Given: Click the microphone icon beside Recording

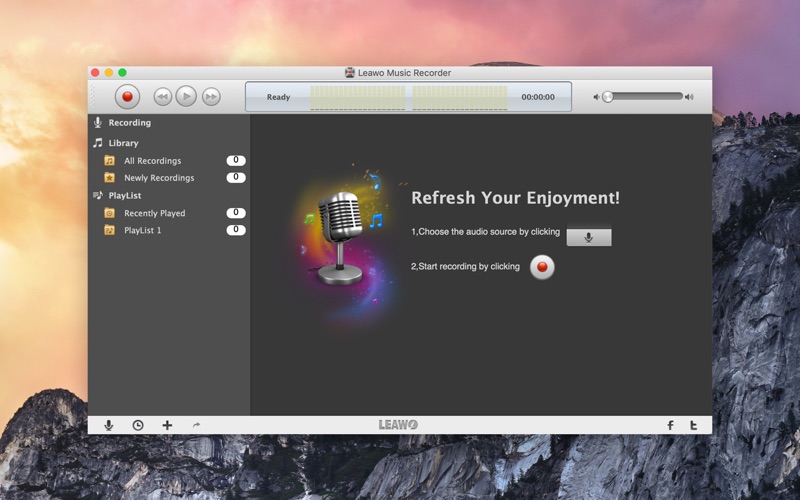Looking at the screenshot, I should 97,122.
